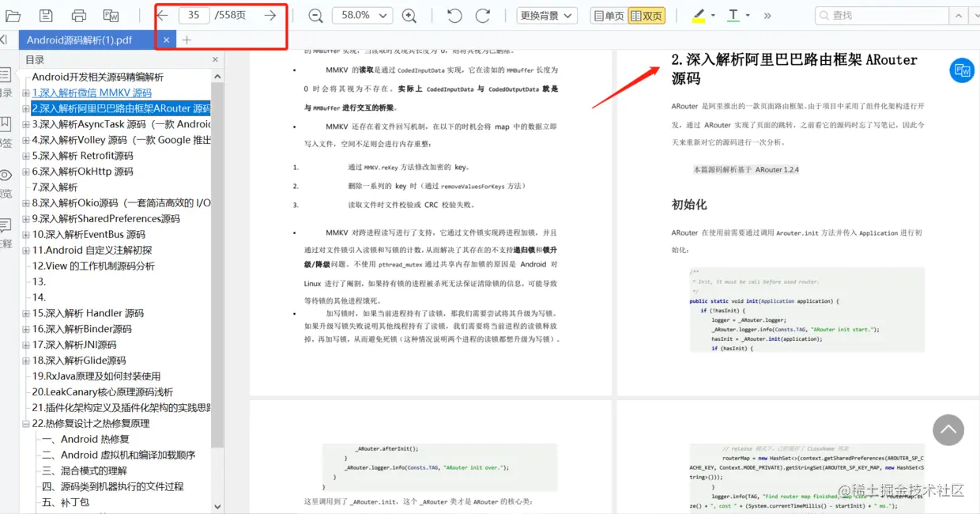Open sub-entry 三、混合模式的理解
This screenshot has width=980, height=514.
click(x=84, y=471)
